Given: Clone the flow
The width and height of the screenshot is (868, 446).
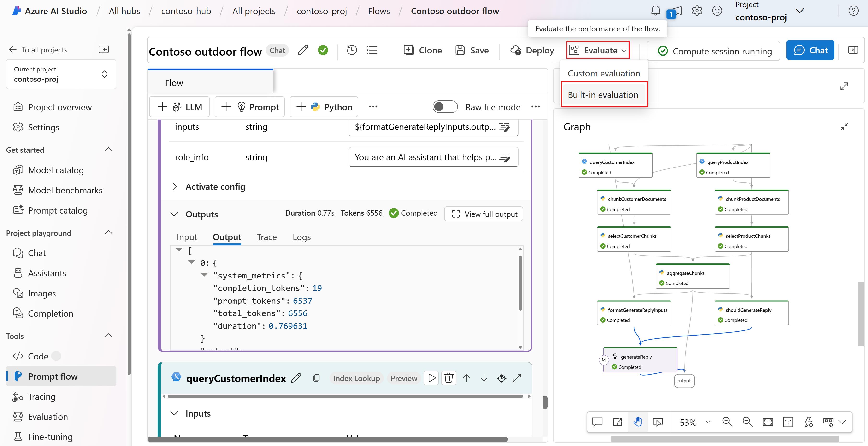Looking at the screenshot, I should tap(423, 50).
